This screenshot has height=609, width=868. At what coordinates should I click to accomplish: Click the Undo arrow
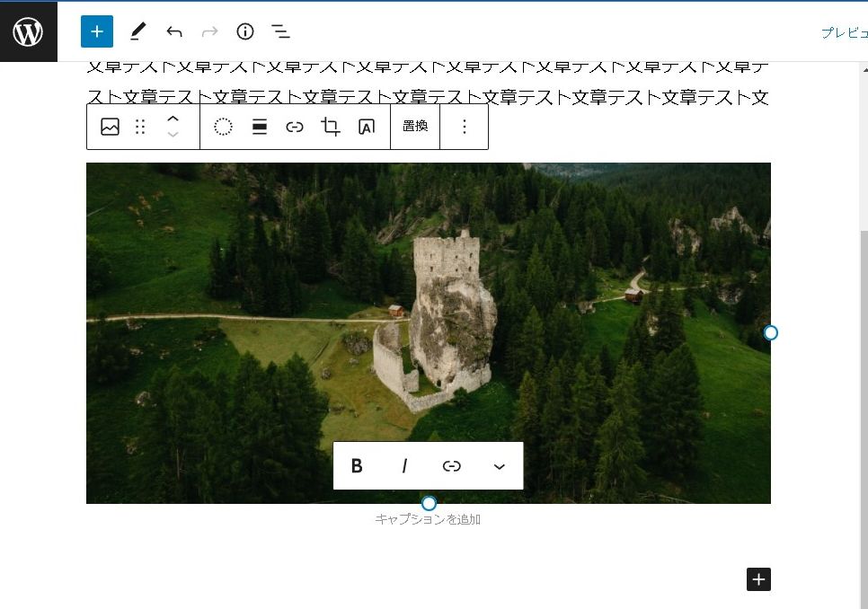click(174, 32)
